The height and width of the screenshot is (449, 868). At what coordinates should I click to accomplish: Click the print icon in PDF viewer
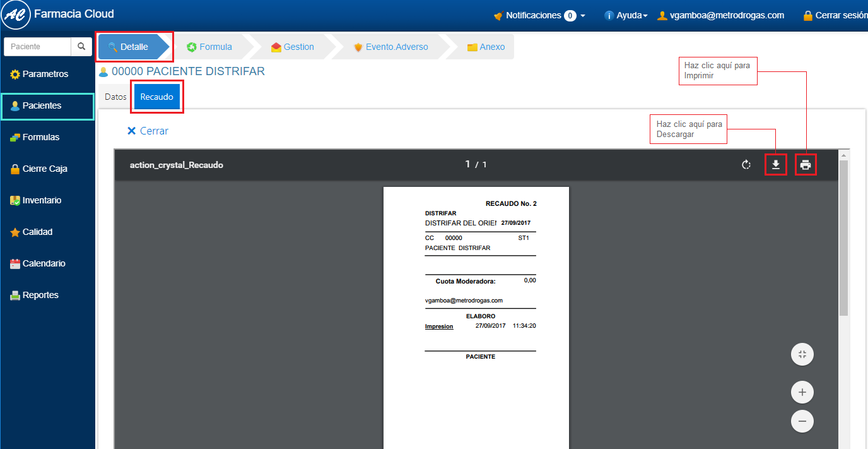(806, 165)
